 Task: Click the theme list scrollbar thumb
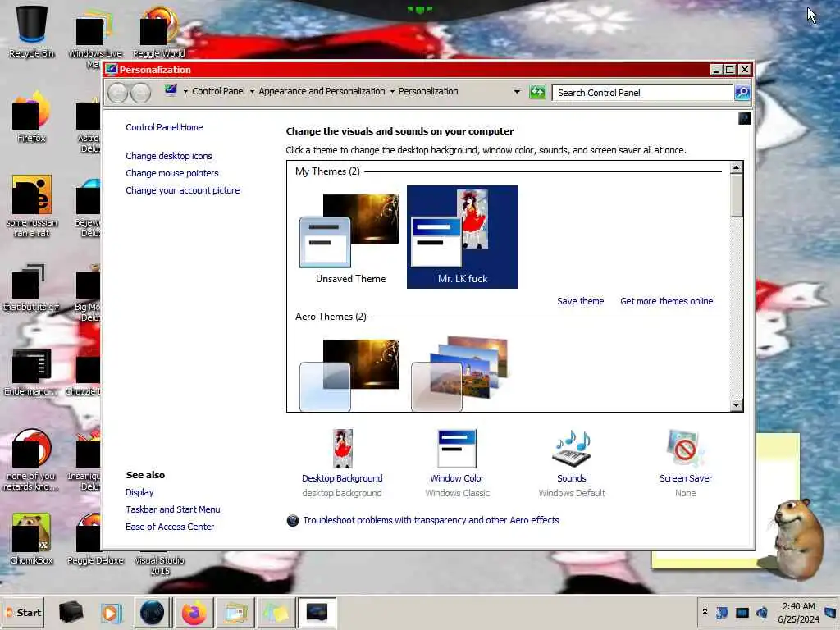coord(737,195)
